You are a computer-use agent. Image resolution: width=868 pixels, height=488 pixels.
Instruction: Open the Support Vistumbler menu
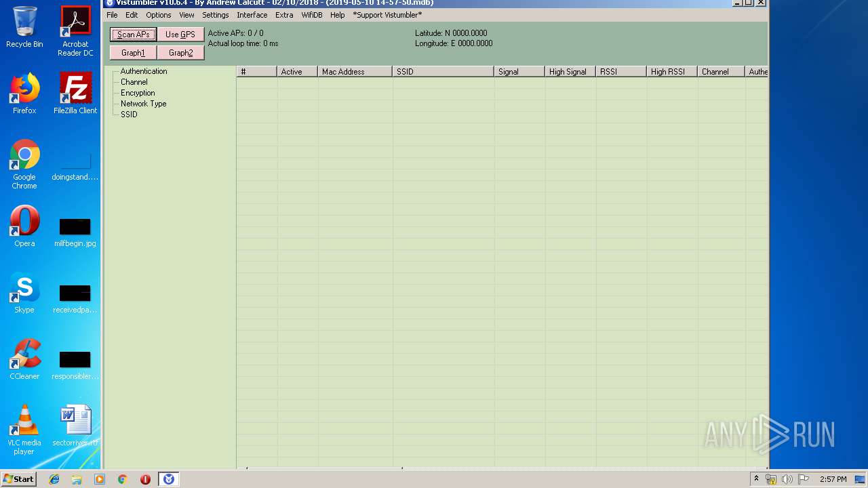387,15
